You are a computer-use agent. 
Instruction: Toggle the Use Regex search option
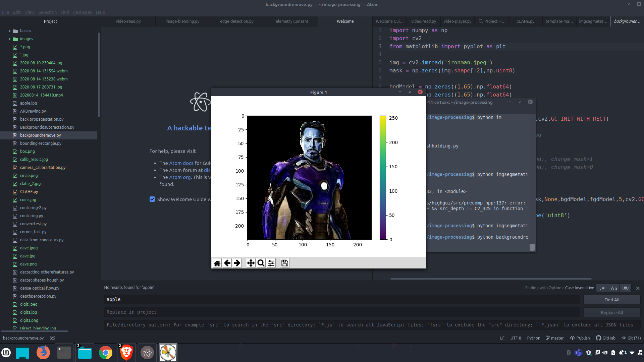[602, 288]
